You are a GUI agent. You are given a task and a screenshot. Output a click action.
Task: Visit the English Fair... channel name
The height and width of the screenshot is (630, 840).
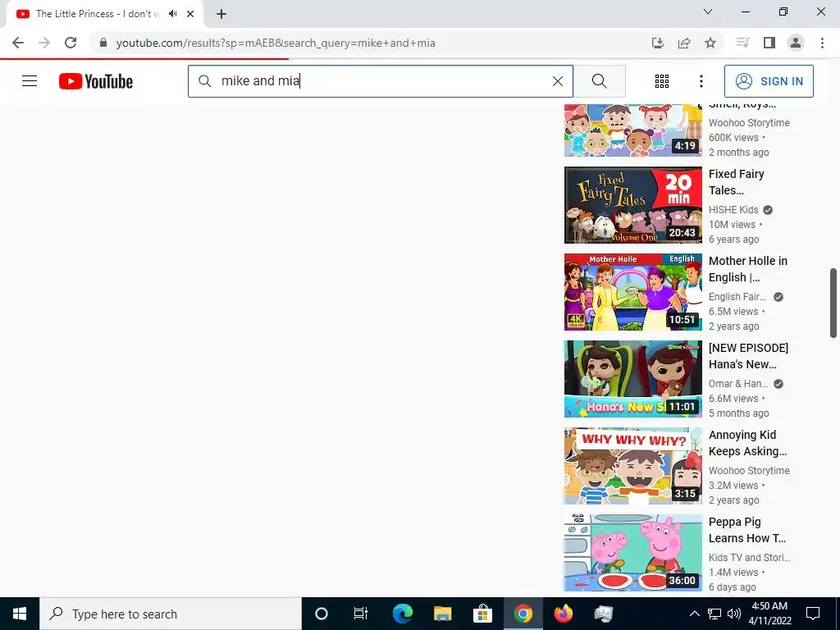[737, 297]
